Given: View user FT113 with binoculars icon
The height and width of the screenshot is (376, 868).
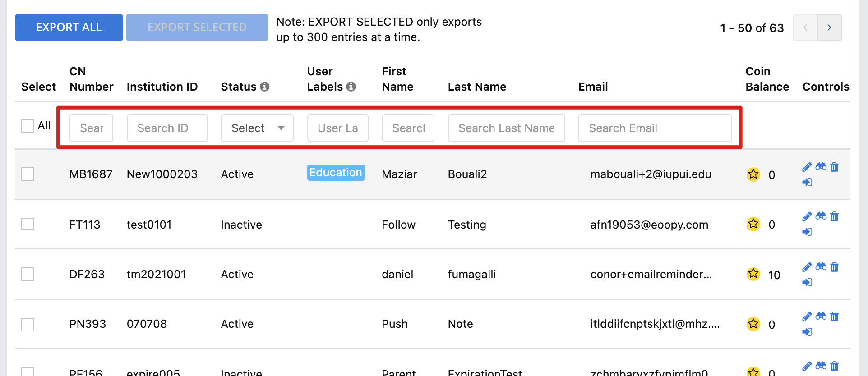Looking at the screenshot, I should [821, 216].
